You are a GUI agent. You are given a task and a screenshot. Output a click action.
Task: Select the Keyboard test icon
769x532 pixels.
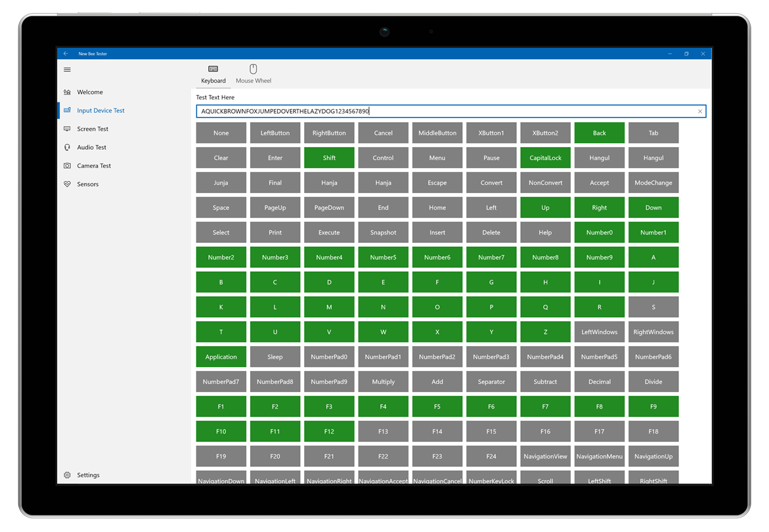click(213, 69)
